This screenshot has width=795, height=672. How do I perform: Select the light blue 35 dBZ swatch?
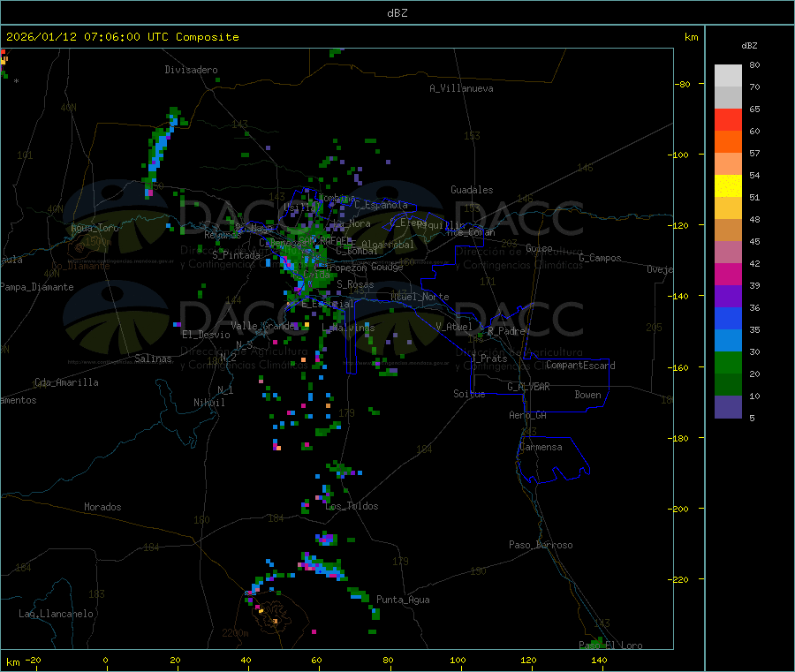coord(728,340)
